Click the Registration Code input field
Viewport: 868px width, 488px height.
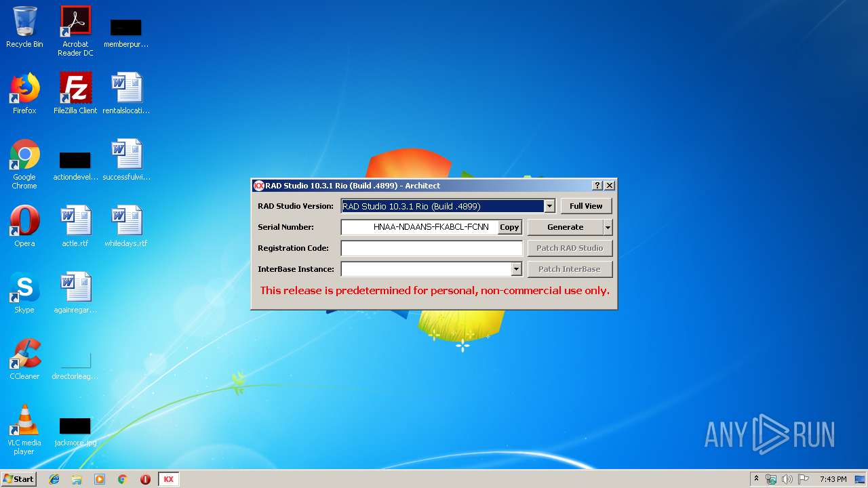coord(431,248)
